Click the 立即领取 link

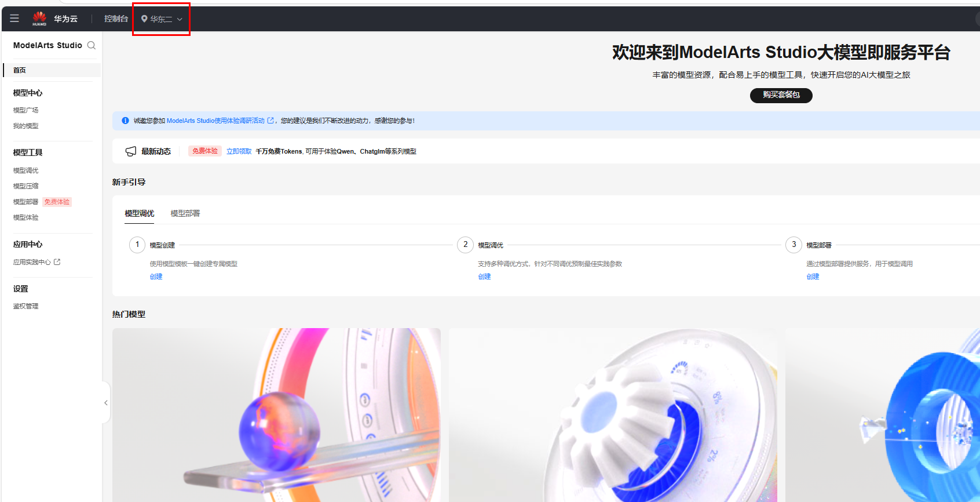tap(239, 151)
